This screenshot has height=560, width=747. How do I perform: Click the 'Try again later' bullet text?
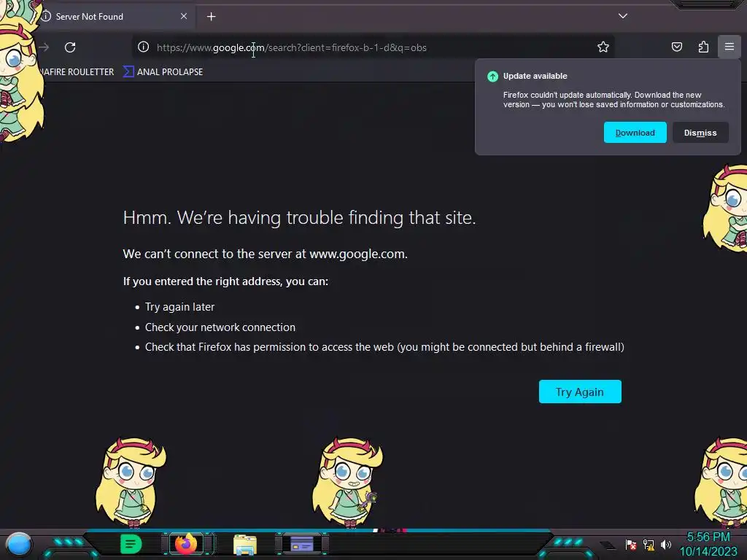tap(179, 307)
